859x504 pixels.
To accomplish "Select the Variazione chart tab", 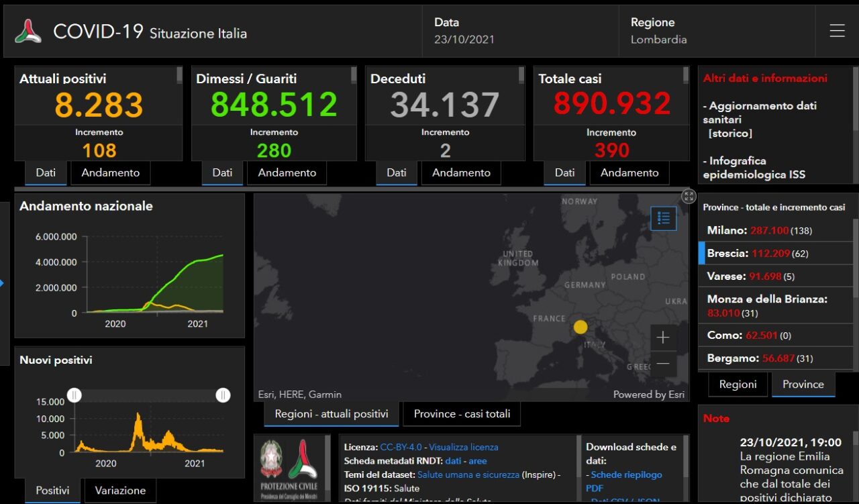I will [121, 491].
